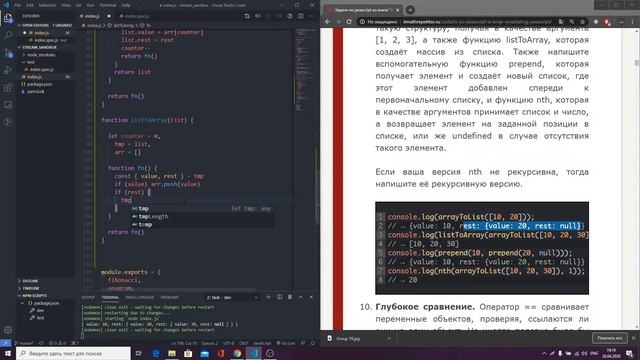Open the Selection menu
This screenshot has height=360, width=640.
pos(47,5)
